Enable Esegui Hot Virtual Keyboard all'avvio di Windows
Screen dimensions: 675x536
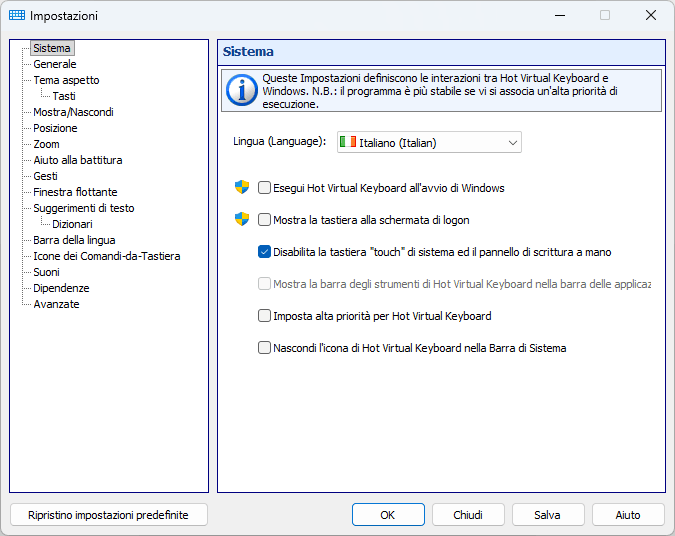(x=264, y=188)
